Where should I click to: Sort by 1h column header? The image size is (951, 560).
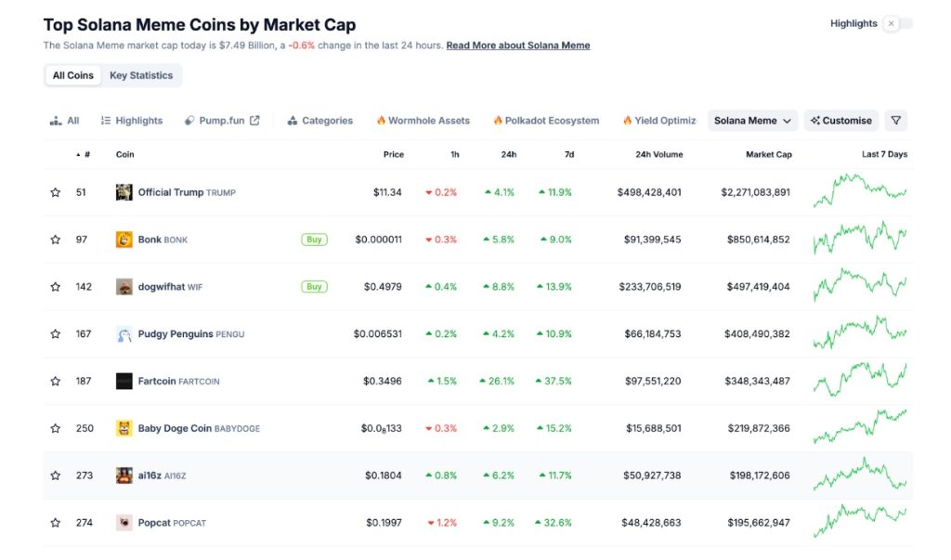point(455,155)
